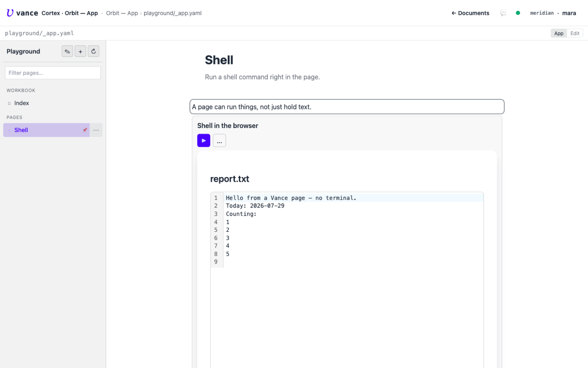Focus the Filter pages search field
This screenshot has height=368, width=588.
(x=53, y=73)
